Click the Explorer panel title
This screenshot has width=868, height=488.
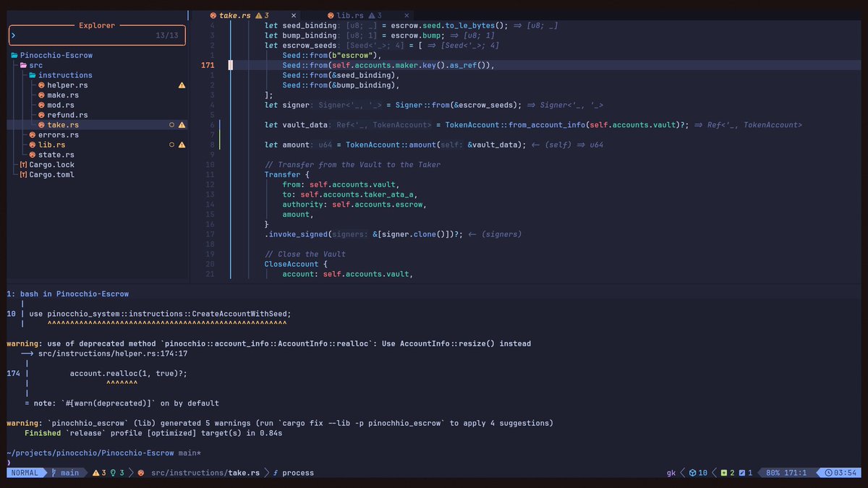97,25
